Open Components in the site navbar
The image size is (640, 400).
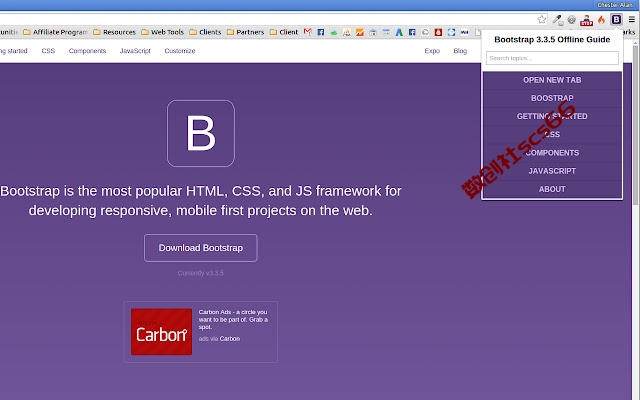click(87, 51)
